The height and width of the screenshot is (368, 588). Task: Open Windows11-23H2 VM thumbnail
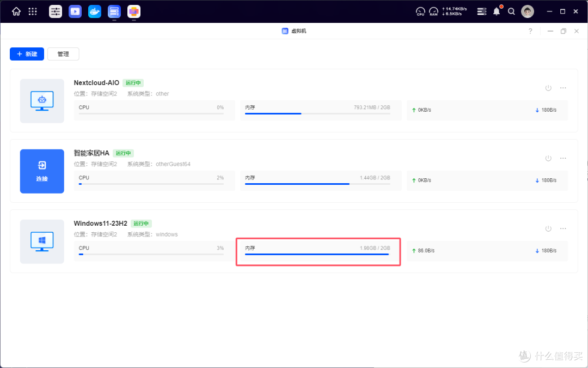42,242
